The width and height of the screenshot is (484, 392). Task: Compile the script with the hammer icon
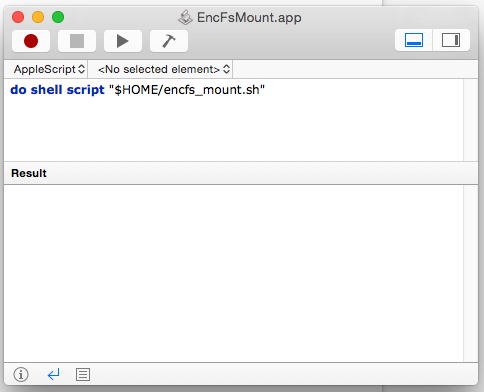tap(169, 41)
